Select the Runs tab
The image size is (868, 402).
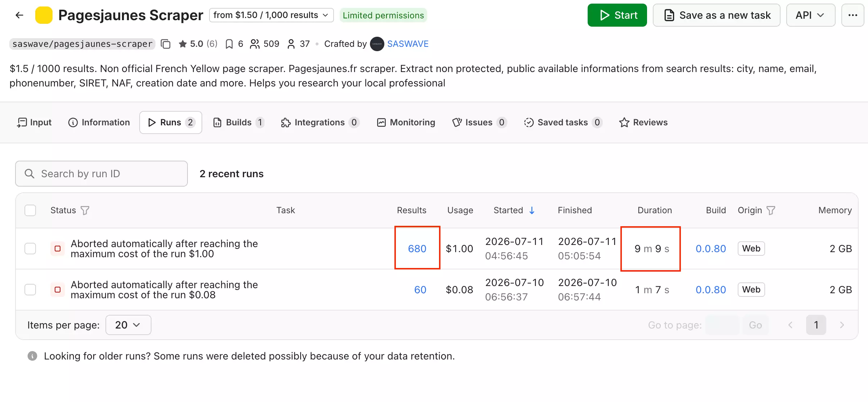click(171, 122)
